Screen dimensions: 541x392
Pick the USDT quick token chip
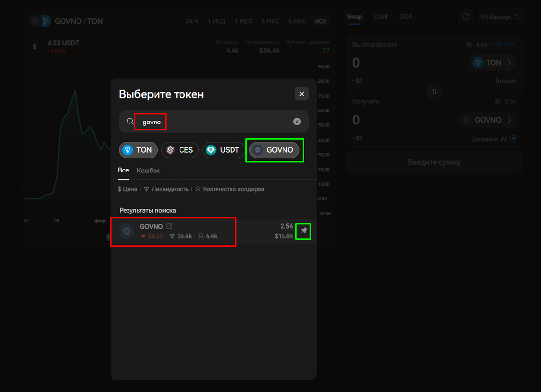point(223,150)
